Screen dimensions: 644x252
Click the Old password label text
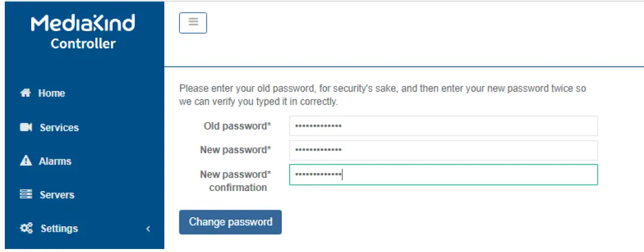coord(237,126)
